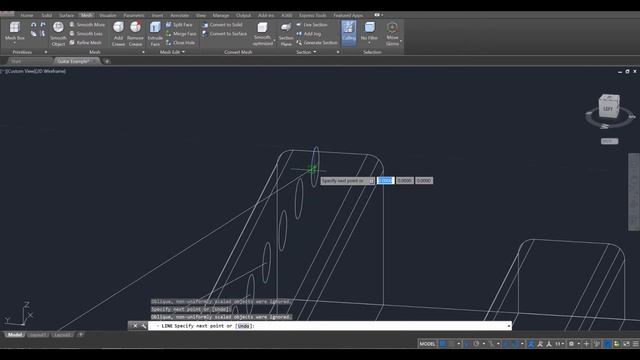Click the Add Jog command
Image resolution: width=640 pixels, height=360 pixels.
(x=309, y=34)
